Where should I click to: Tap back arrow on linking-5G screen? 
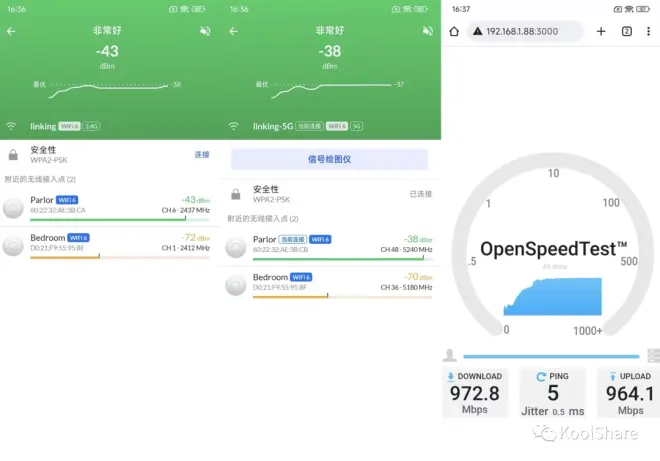click(x=234, y=31)
